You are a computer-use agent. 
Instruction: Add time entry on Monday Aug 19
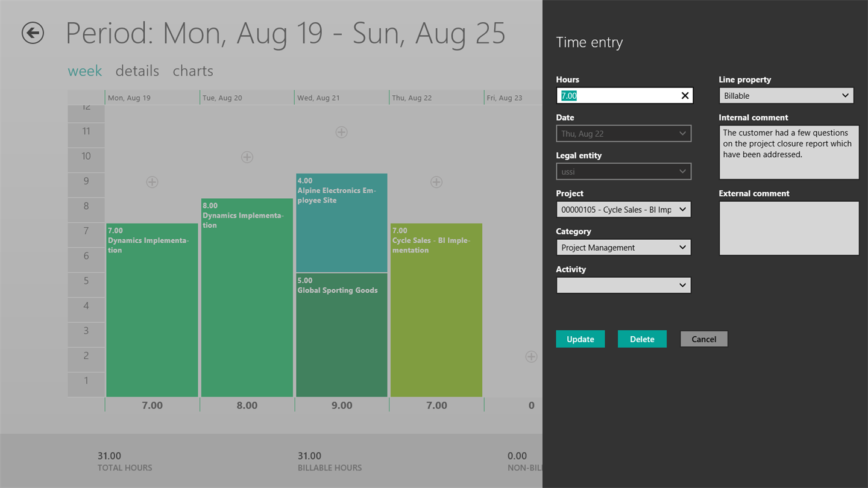[152, 182]
